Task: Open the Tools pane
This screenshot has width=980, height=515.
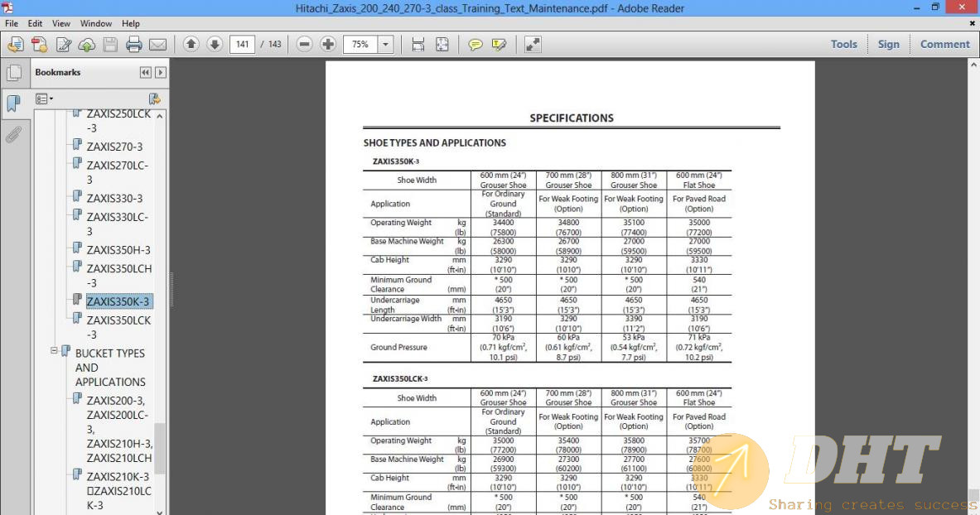Action: coord(844,45)
